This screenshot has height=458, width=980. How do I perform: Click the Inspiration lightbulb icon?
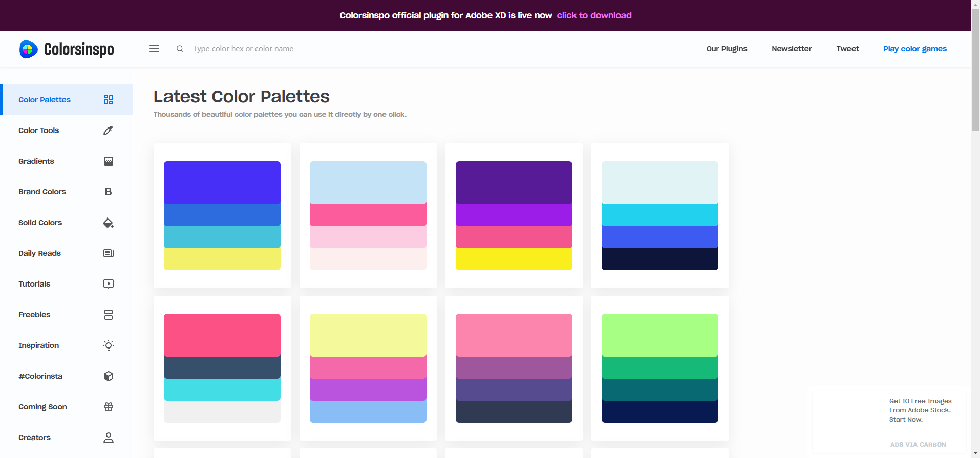[x=108, y=345]
